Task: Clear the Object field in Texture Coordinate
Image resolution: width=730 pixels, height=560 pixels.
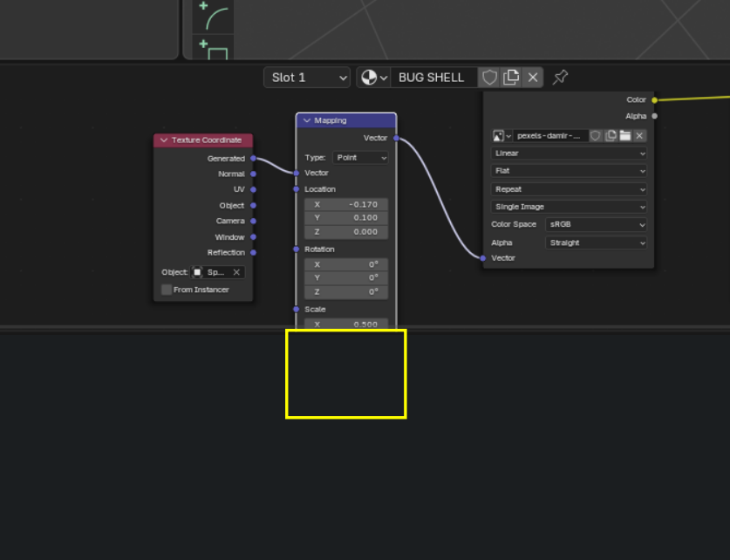Action: [236, 272]
